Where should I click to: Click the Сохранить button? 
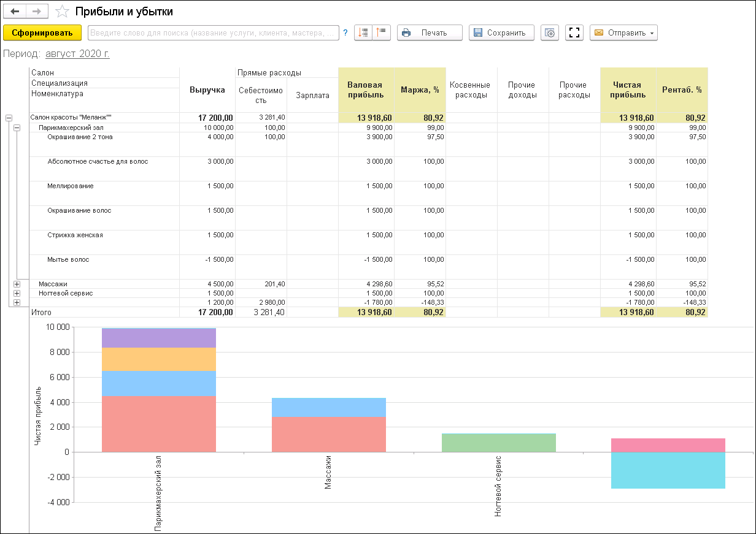tap(501, 33)
